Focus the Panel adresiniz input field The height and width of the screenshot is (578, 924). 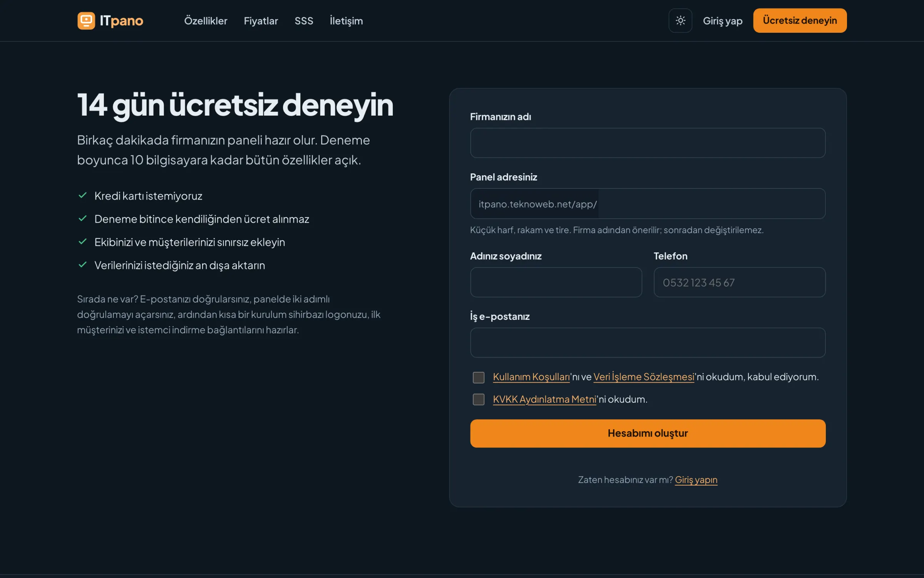[x=711, y=203]
